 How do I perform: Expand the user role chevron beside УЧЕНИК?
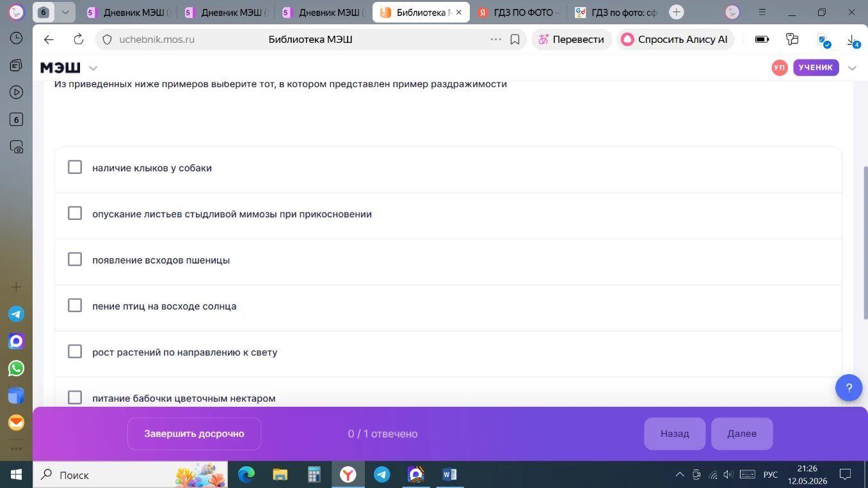(852, 68)
